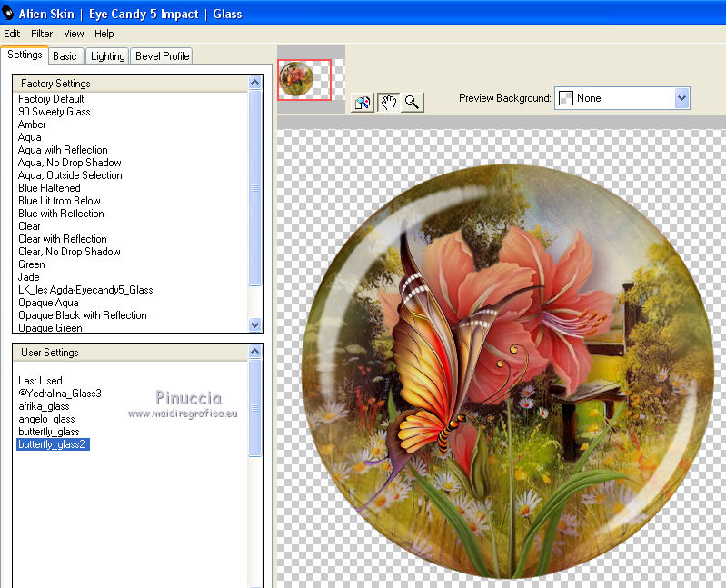This screenshot has height=588, width=726.
Task: Click the butterfly glass preview image
Action: click(507, 372)
